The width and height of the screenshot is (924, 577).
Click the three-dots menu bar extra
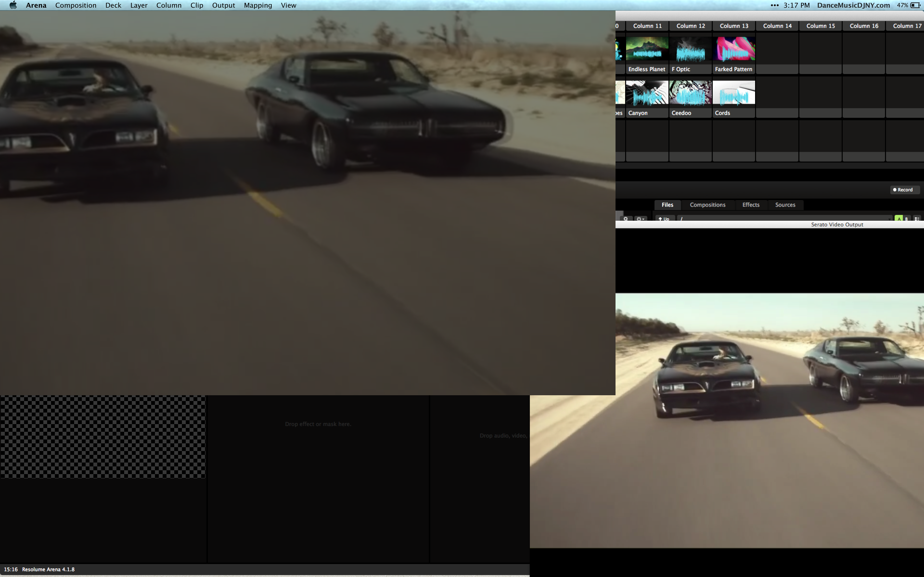(x=774, y=5)
